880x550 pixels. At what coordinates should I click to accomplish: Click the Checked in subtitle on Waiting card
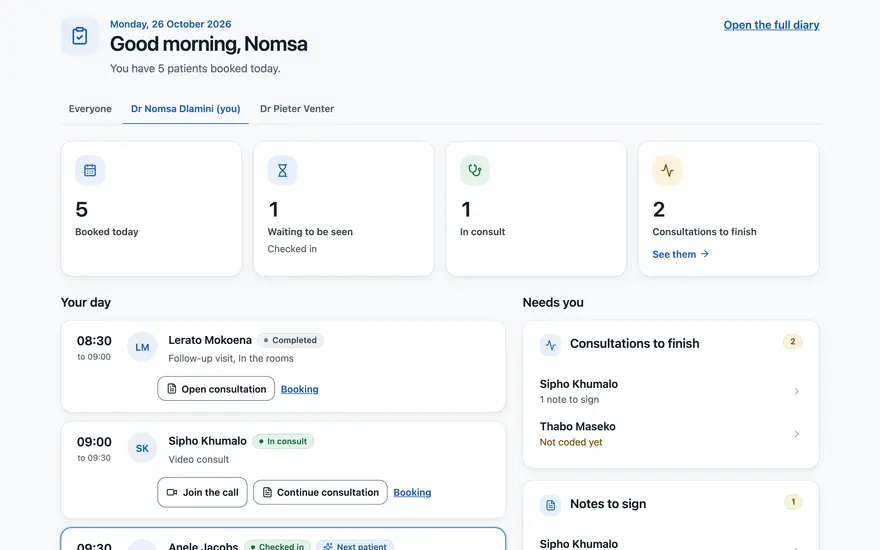tap(292, 249)
